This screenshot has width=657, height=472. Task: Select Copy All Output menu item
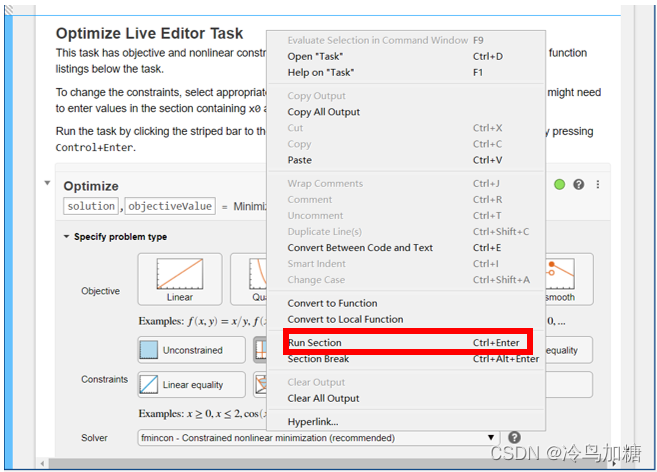[406, 112]
